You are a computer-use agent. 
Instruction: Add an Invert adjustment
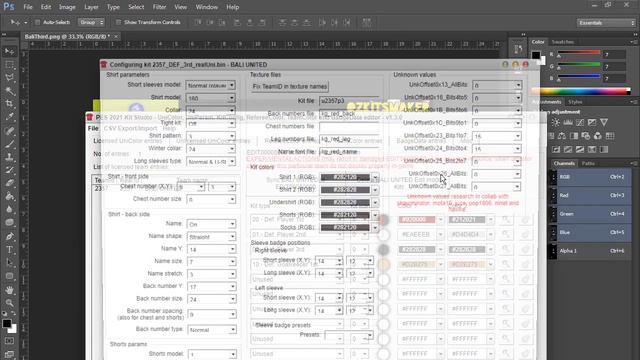click(556, 150)
